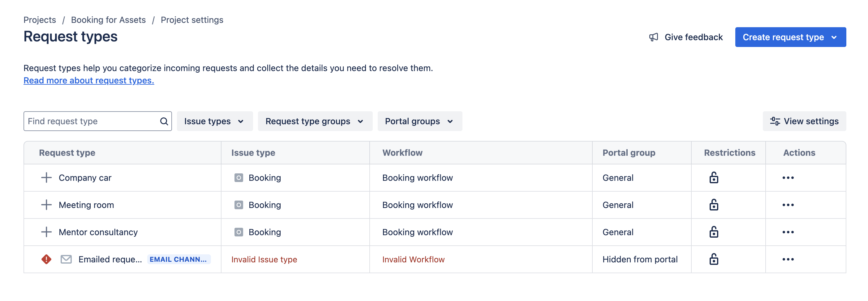
Task: Expand the Issue types filter dropdown
Action: pyautogui.click(x=215, y=121)
